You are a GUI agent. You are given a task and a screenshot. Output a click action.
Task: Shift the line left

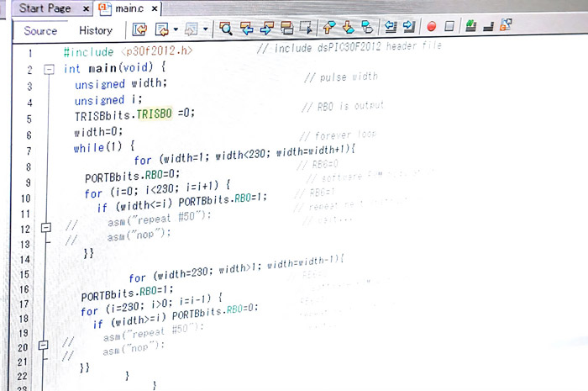pyautogui.click(x=391, y=28)
